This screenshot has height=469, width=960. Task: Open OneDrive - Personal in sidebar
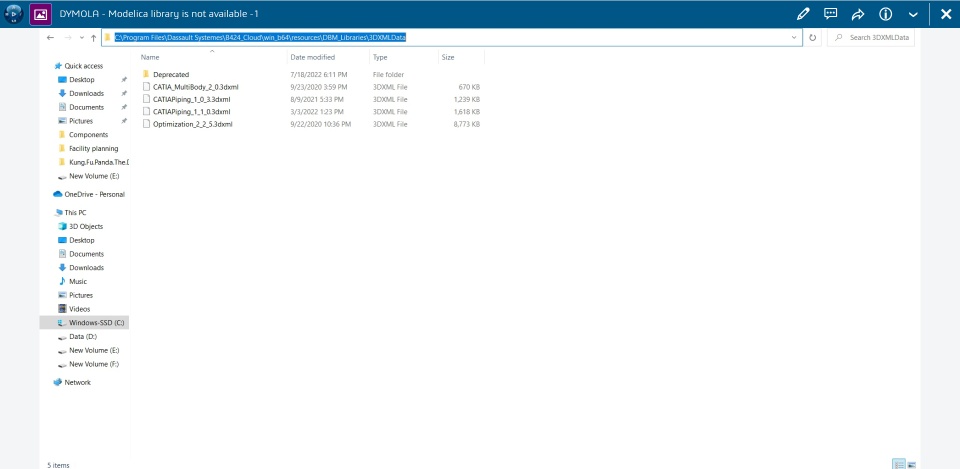(x=94, y=195)
